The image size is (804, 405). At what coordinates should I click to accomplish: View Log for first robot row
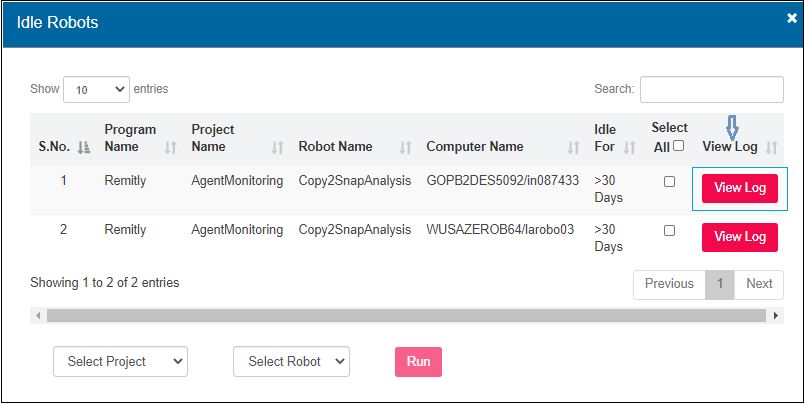pos(740,188)
